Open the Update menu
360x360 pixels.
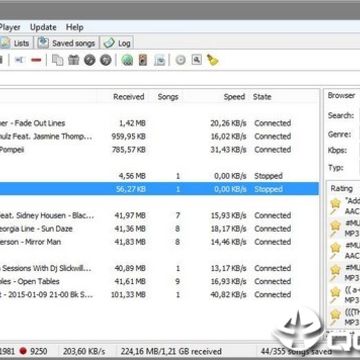coord(43,27)
